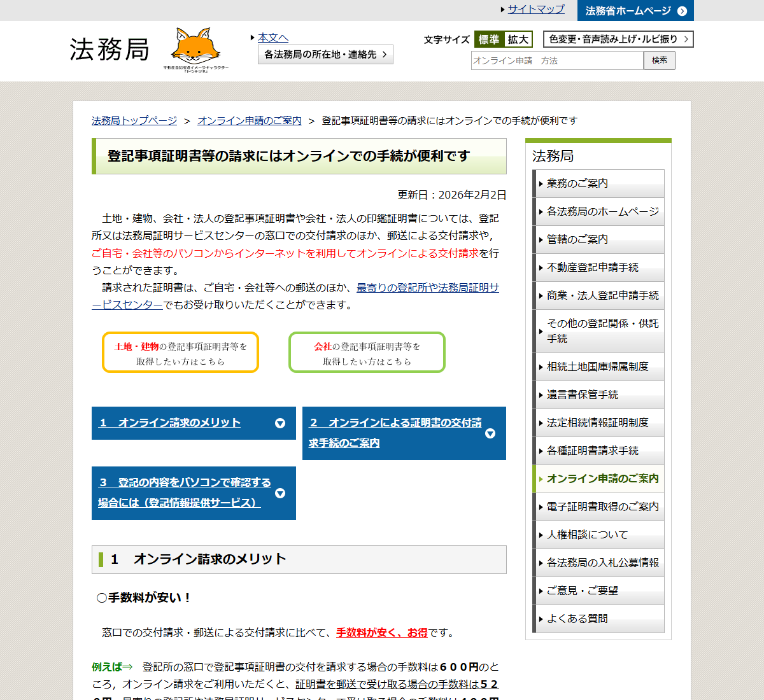Click the fox mascot logo image
The height and width of the screenshot is (700, 764).
click(x=196, y=49)
